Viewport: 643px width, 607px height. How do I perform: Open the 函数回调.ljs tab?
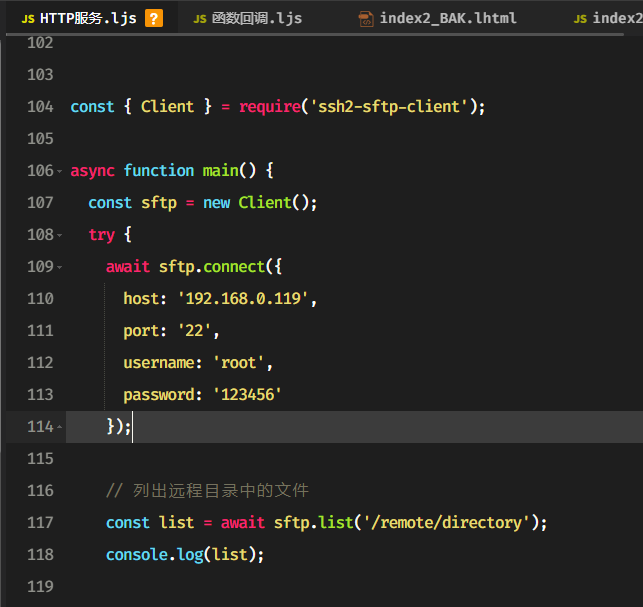coord(248,18)
